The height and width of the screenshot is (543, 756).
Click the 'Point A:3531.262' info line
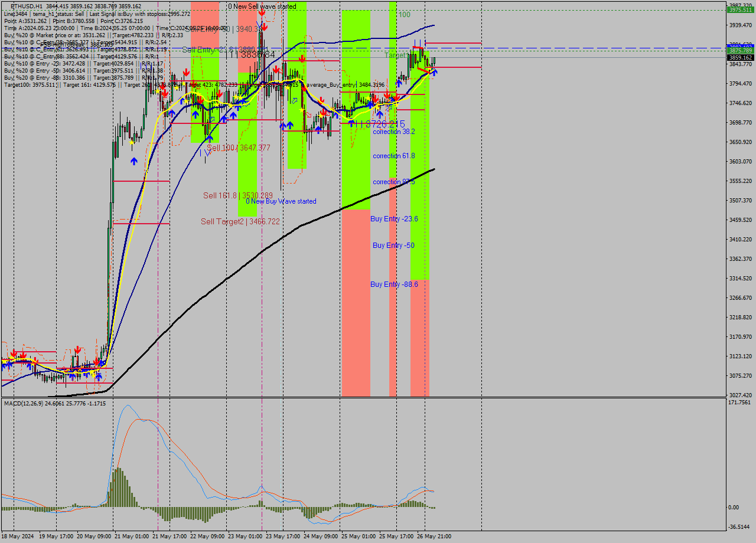(73, 21)
